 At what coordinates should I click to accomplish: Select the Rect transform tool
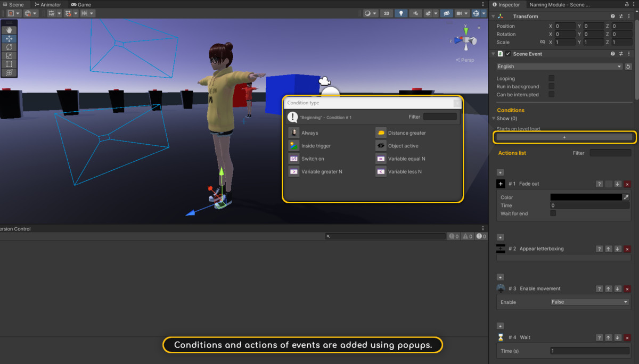pyautogui.click(x=9, y=64)
